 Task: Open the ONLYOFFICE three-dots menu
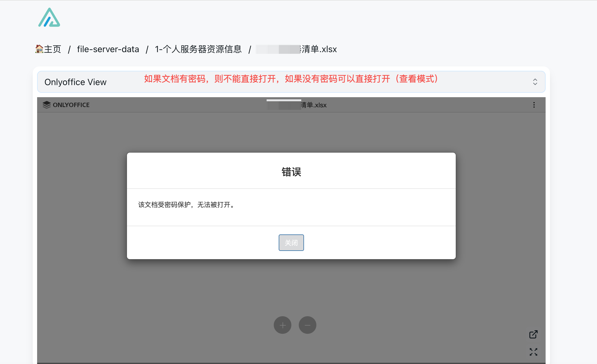click(534, 105)
